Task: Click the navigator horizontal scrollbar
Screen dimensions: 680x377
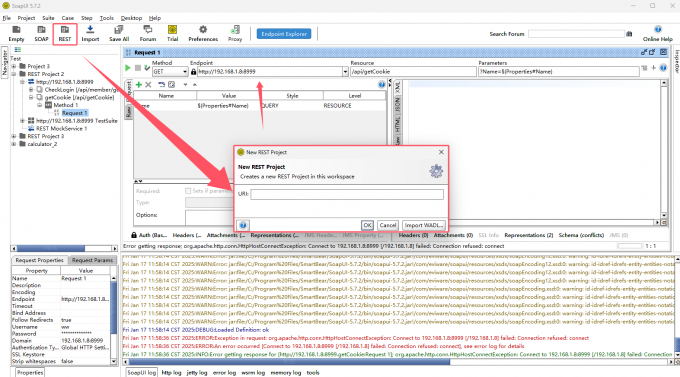Action: tap(64, 249)
